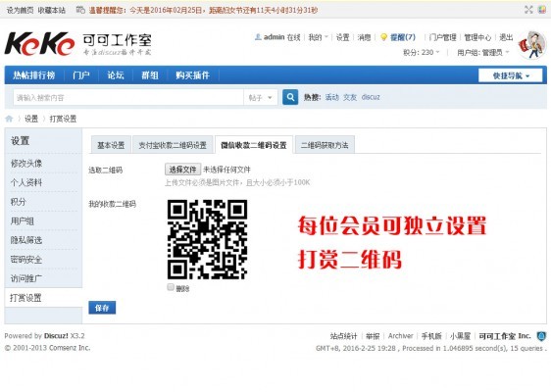Viewport: 551px width, 392px height.
Task: Select the 微信收款二维码设置 tab
Action: (254, 145)
